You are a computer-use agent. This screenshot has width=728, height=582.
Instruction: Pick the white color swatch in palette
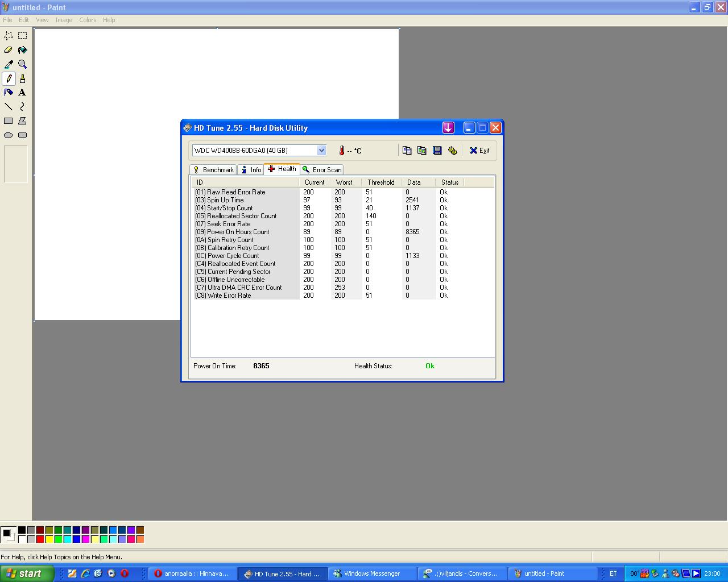22,539
